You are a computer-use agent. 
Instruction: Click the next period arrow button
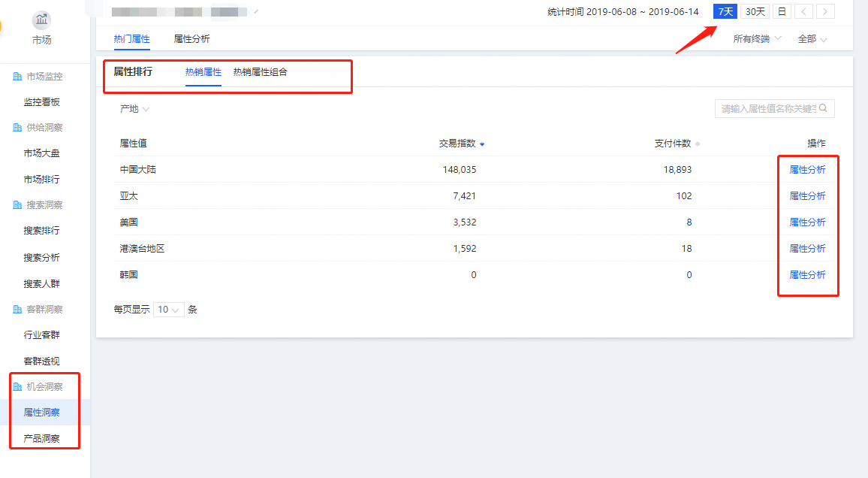(825, 11)
